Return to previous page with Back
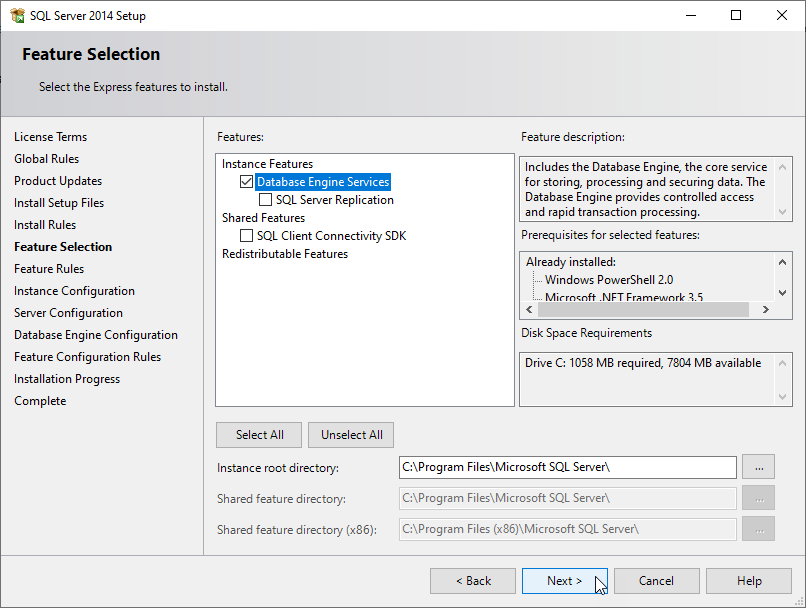 472,581
